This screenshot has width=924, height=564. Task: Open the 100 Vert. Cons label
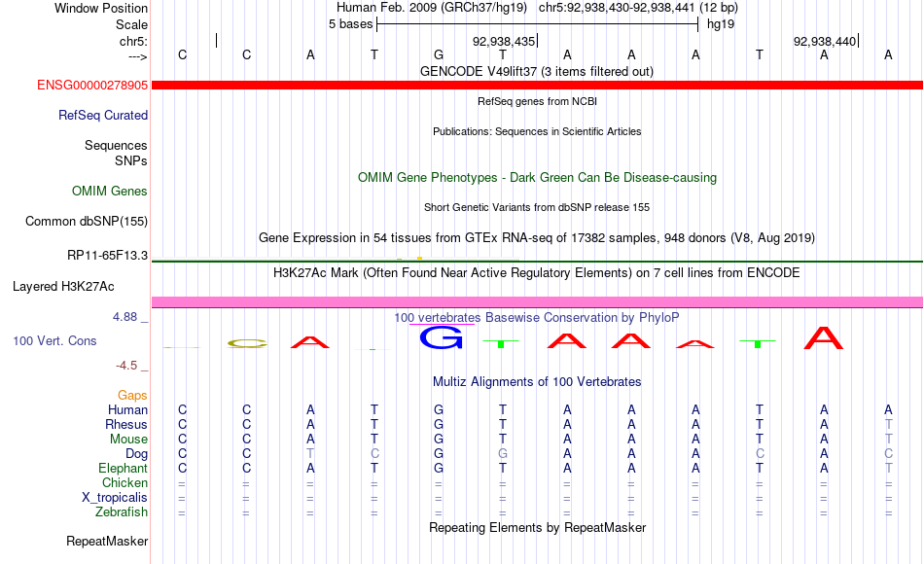tap(54, 340)
